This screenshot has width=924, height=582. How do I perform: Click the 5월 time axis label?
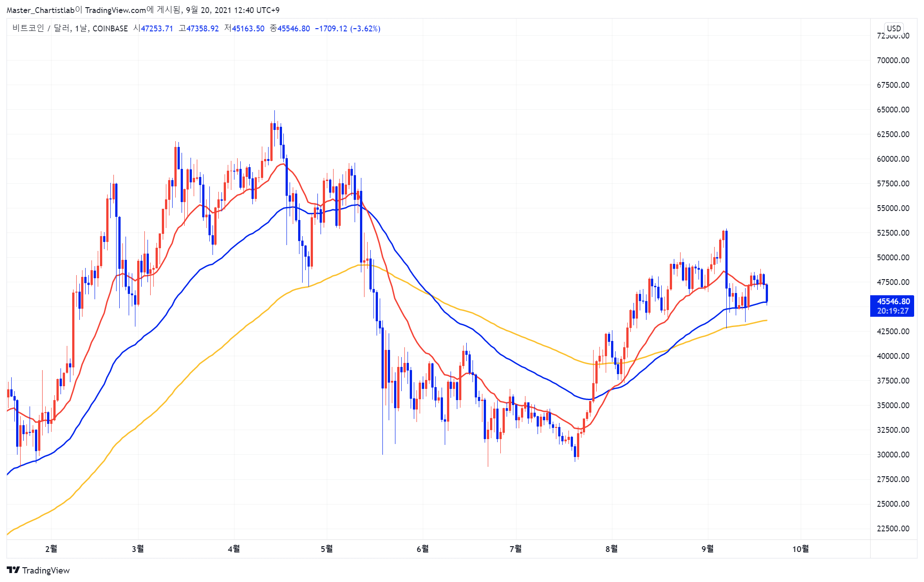point(327,548)
